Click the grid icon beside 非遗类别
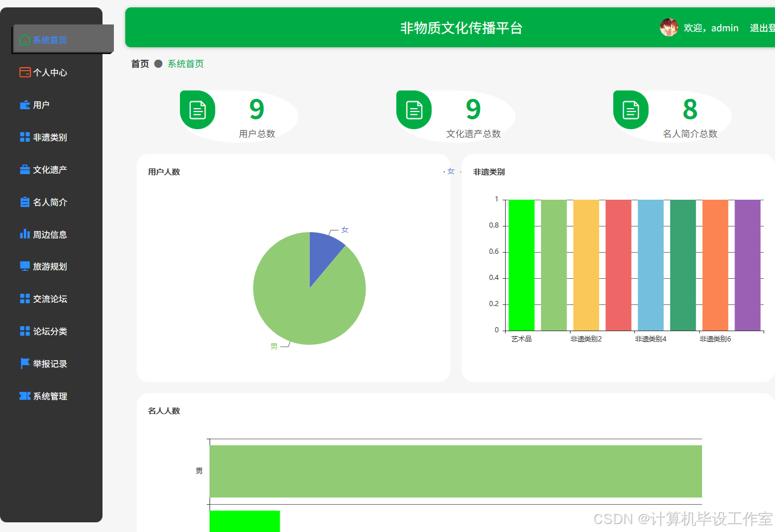This screenshot has width=775, height=532. [x=24, y=137]
